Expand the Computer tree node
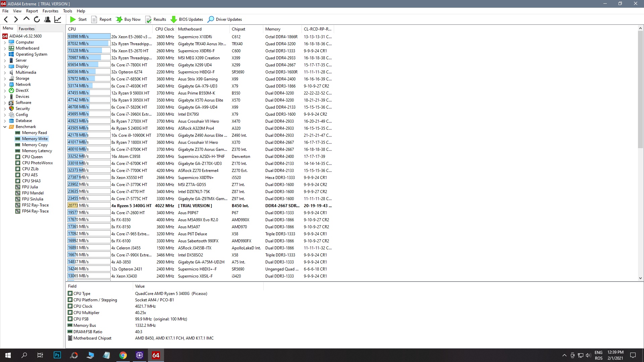This screenshot has height=362, width=644. click(x=5, y=43)
